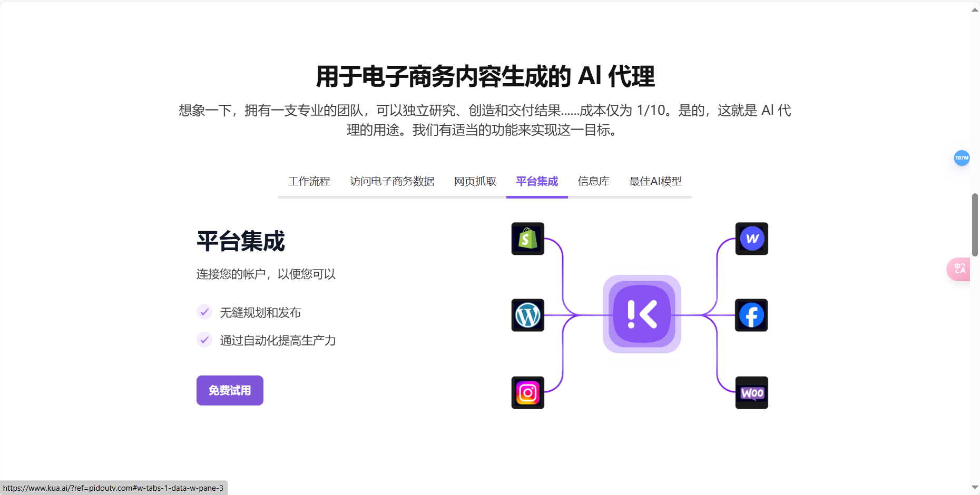Screen dimensions: 980x495
Task: Click the scrollbar up arrow
Action: (975, 9)
